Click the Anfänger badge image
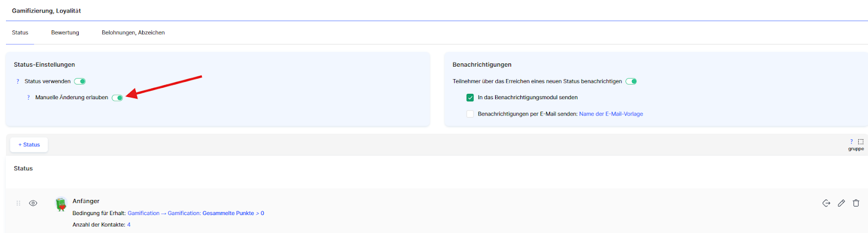The image size is (868, 233). pyautogui.click(x=61, y=204)
